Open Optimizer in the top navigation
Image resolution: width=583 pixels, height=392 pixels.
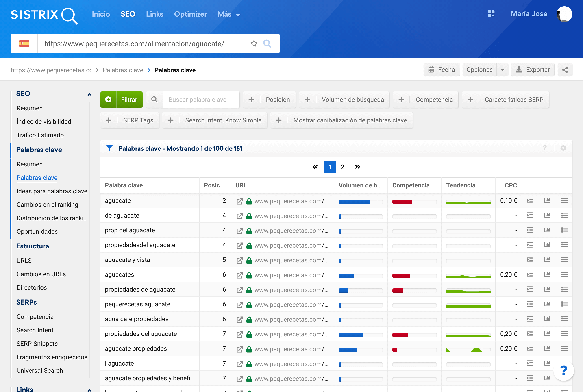pos(190,14)
